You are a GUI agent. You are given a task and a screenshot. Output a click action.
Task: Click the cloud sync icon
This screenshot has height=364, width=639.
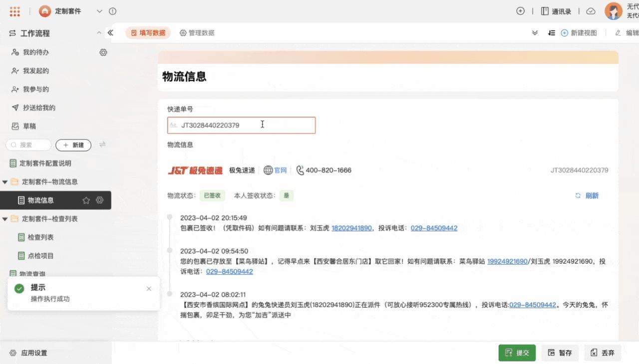coord(591,10)
